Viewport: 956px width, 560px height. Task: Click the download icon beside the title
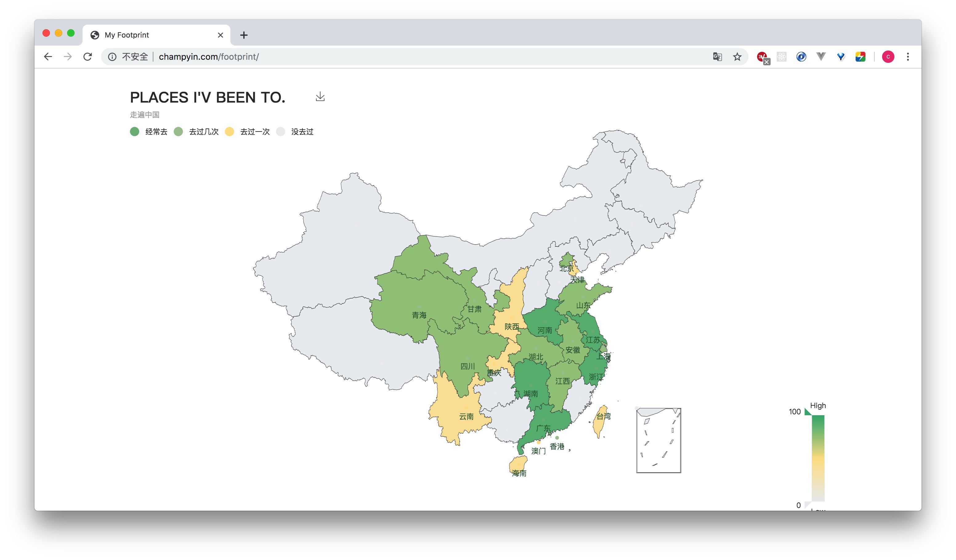(x=320, y=97)
